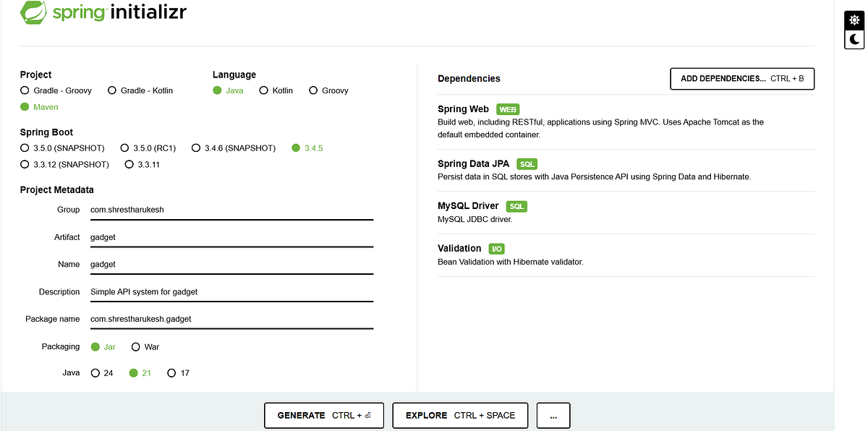The height and width of the screenshot is (431, 868).
Task: Select Spring Boot 3.3.11
Action: click(142, 164)
